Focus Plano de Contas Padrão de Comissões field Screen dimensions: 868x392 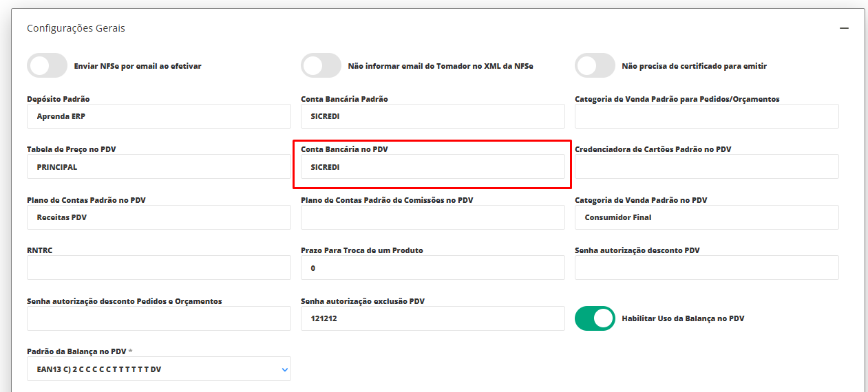point(432,217)
